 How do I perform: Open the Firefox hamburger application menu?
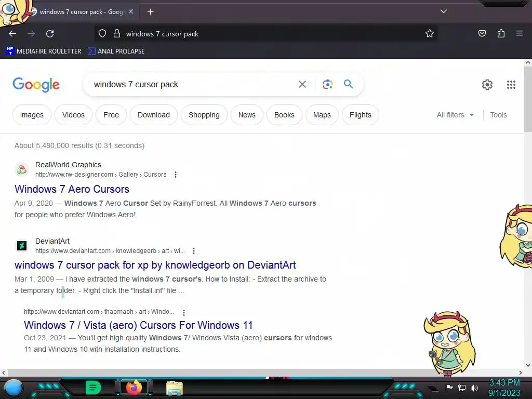coord(520,34)
